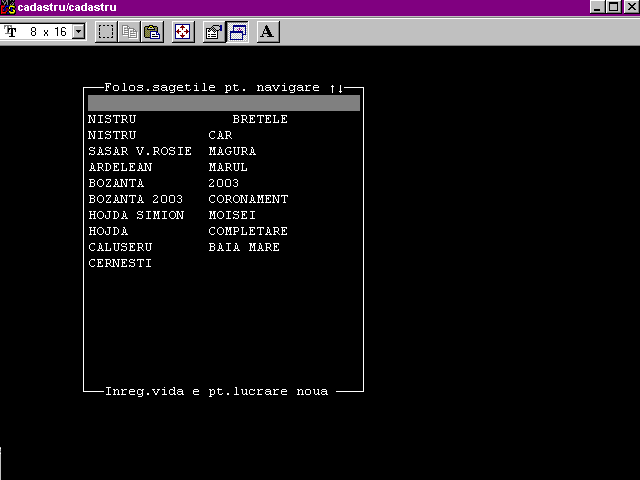Image resolution: width=640 pixels, height=480 pixels.
Task: Click the BOZANTA 2003 CORONAMENT entry
Action: tap(188, 199)
